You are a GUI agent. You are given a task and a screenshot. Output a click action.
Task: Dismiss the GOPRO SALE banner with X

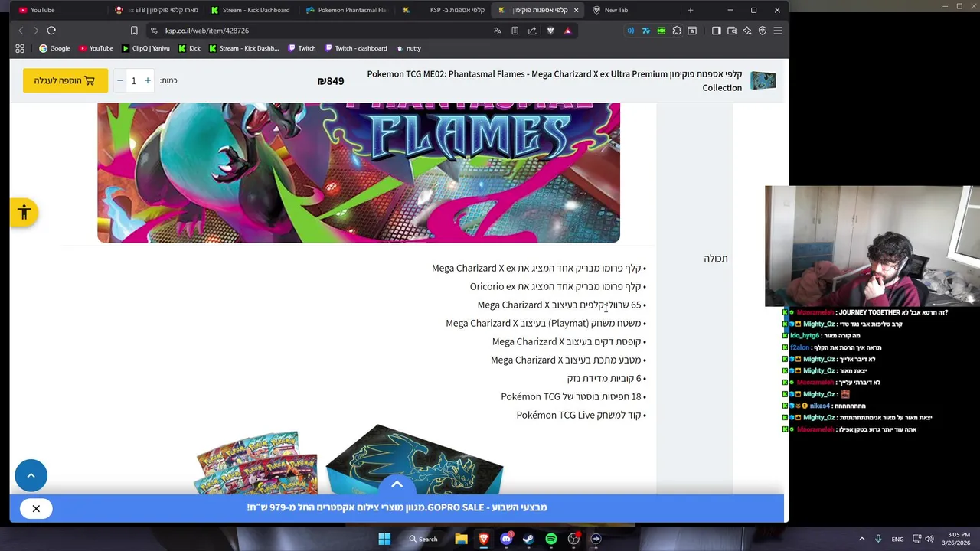coord(36,508)
